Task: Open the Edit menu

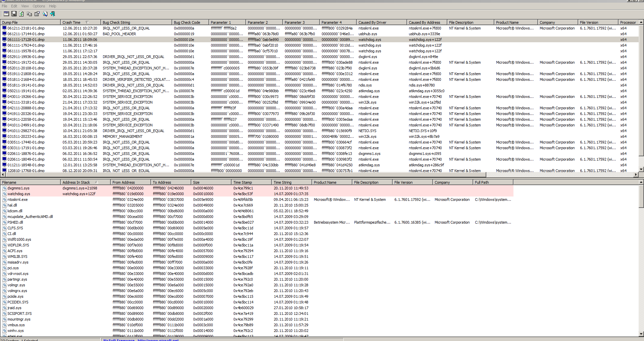Action: (14, 6)
